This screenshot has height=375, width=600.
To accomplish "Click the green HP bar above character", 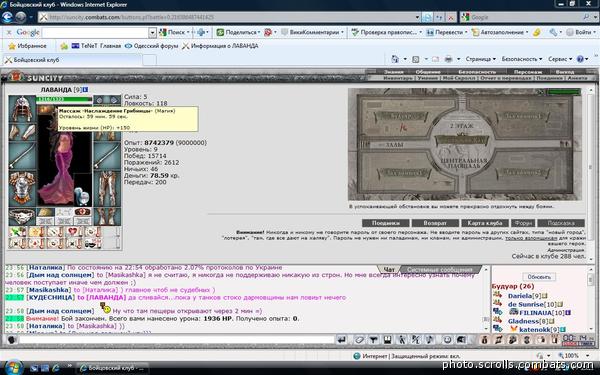I will (64, 99).
